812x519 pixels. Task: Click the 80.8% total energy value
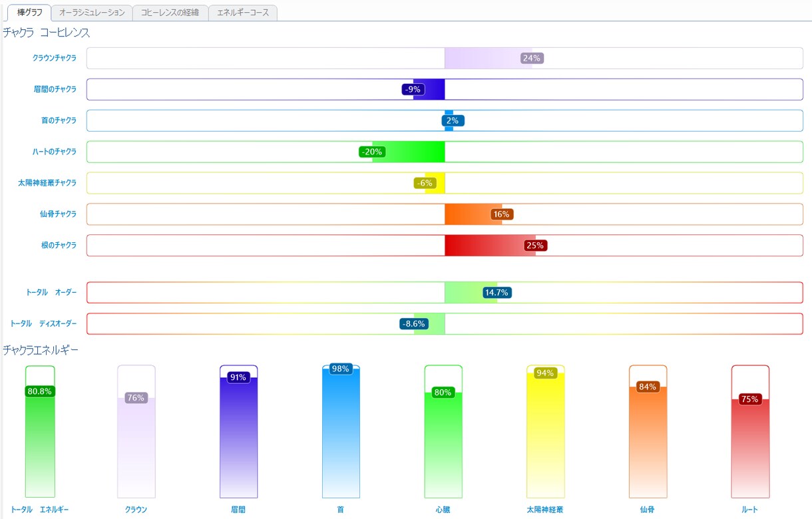40,391
